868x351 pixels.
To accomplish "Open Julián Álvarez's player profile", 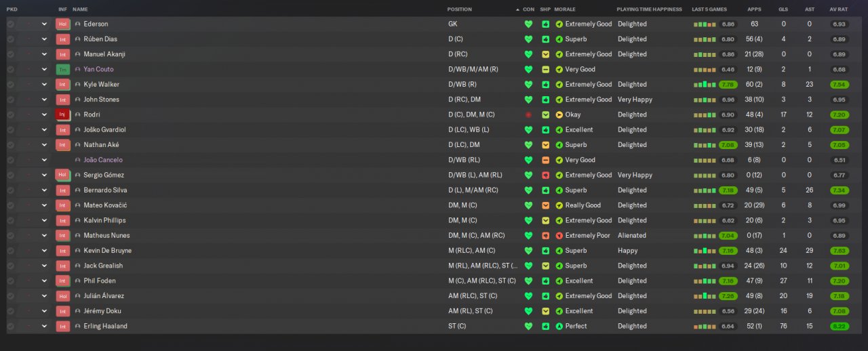I will [x=104, y=296].
